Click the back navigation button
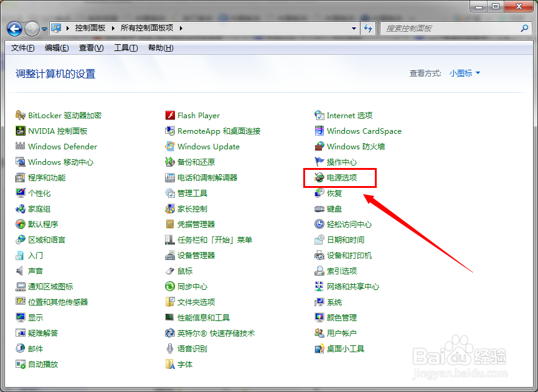Image resolution: width=538 pixels, height=392 pixels. 16,28
